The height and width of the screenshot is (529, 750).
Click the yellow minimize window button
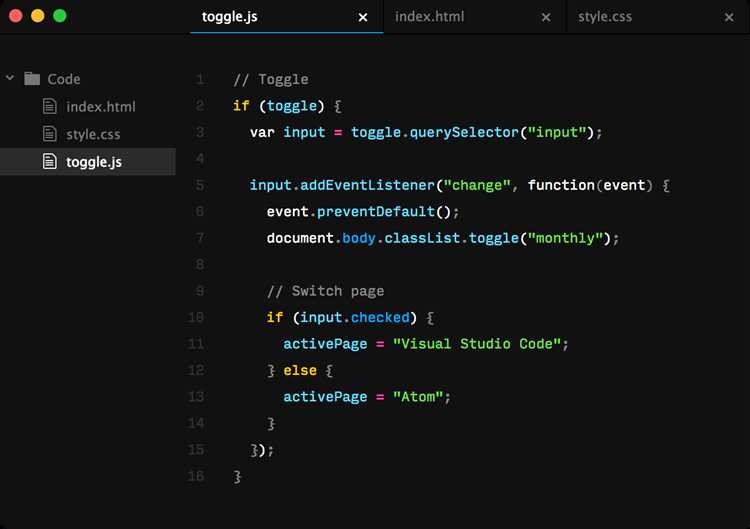[38, 16]
